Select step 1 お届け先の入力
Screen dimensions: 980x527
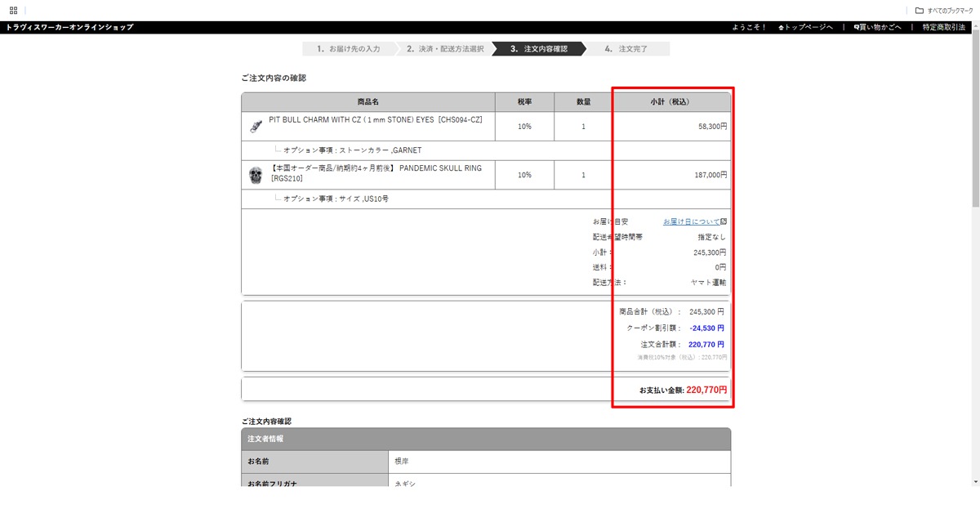[349, 49]
